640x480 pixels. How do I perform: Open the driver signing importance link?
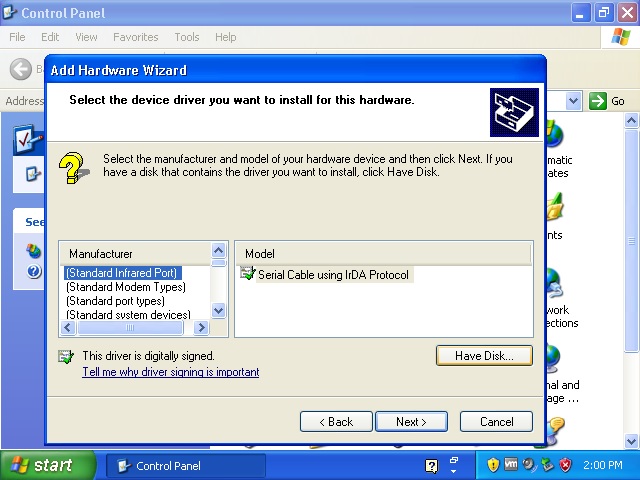(171, 372)
